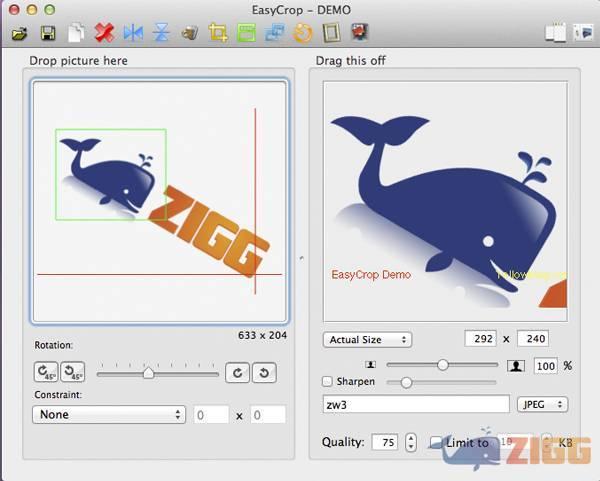Select the blue overlapping frames resize icon

pos(275,33)
